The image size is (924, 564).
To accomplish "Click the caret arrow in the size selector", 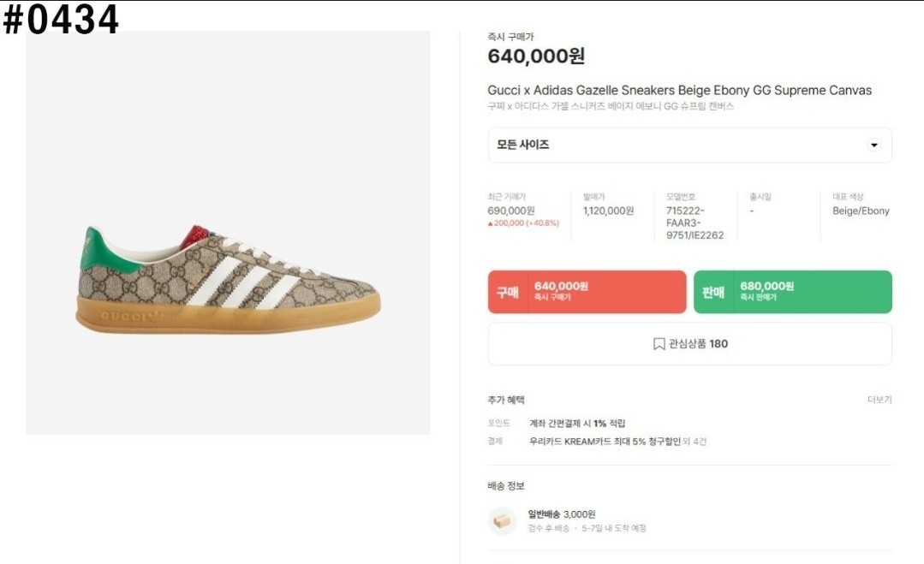I will click(x=873, y=145).
